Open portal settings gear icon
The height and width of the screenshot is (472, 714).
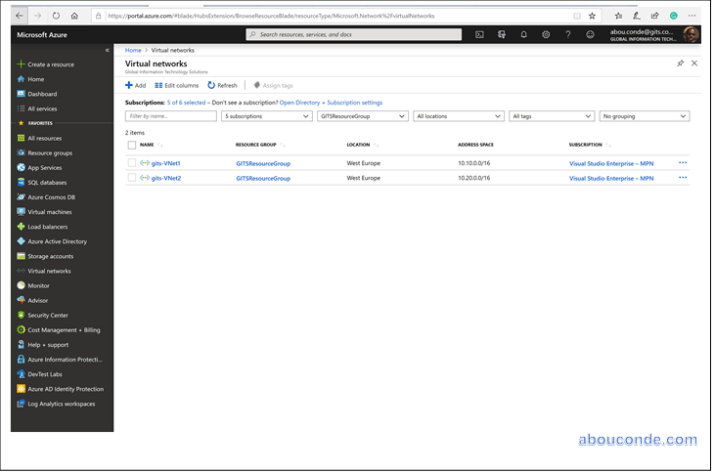pos(546,34)
